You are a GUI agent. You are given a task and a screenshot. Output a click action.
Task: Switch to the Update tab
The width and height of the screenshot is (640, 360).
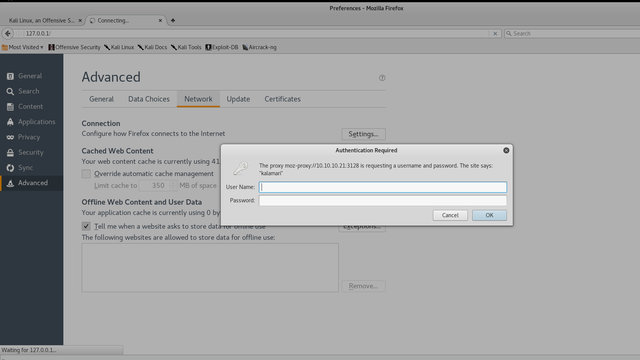(x=238, y=99)
